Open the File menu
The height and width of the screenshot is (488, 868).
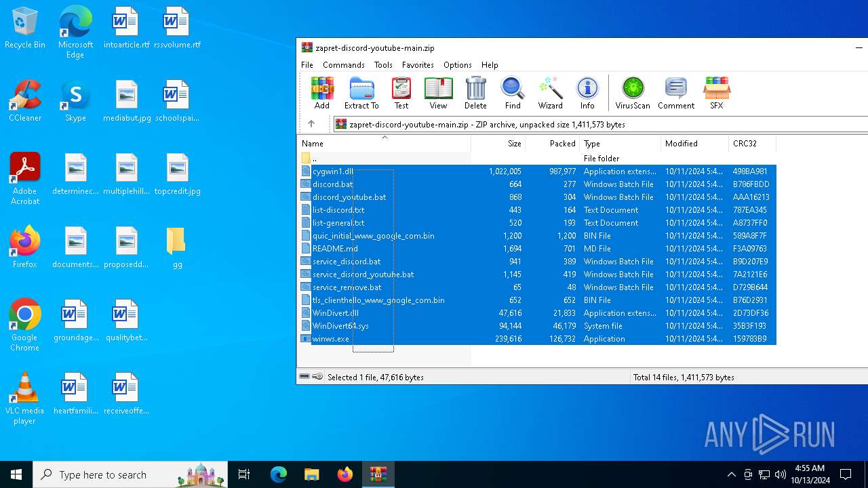tap(307, 65)
